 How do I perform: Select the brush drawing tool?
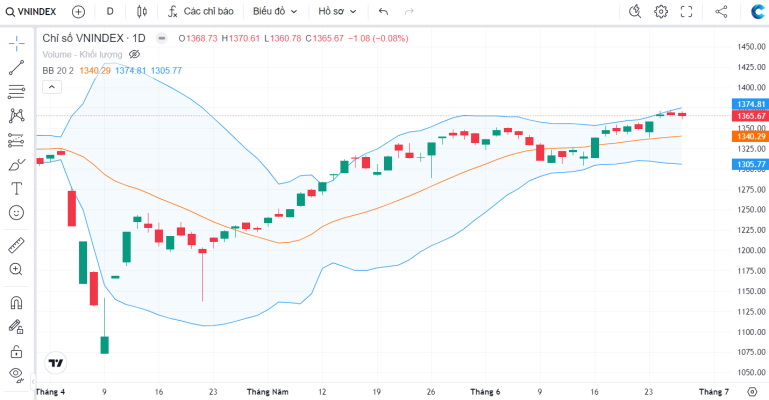click(x=16, y=164)
